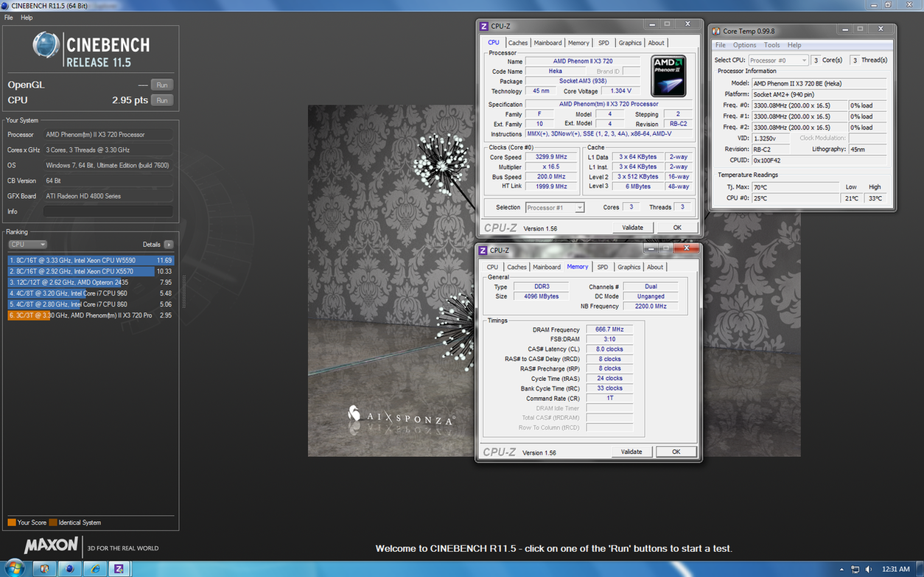
Task: Open the Cinebench File menu
Action: (x=8, y=17)
